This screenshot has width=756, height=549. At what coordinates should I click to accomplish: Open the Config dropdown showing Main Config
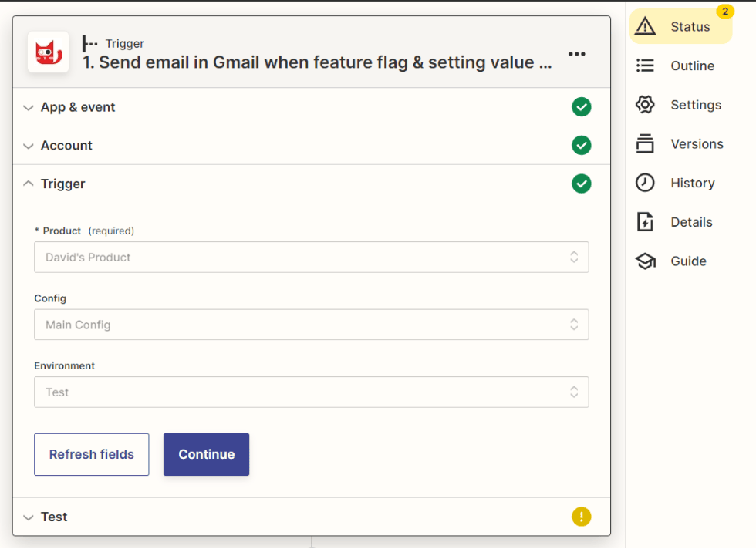pyautogui.click(x=311, y=324)
